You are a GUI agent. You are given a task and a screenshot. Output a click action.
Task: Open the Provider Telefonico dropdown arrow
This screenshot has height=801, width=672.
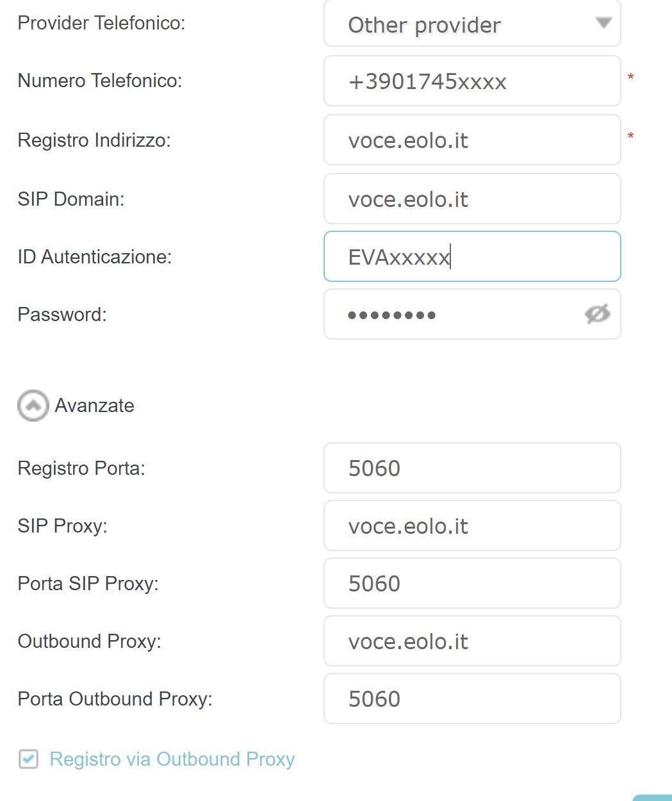603,23
